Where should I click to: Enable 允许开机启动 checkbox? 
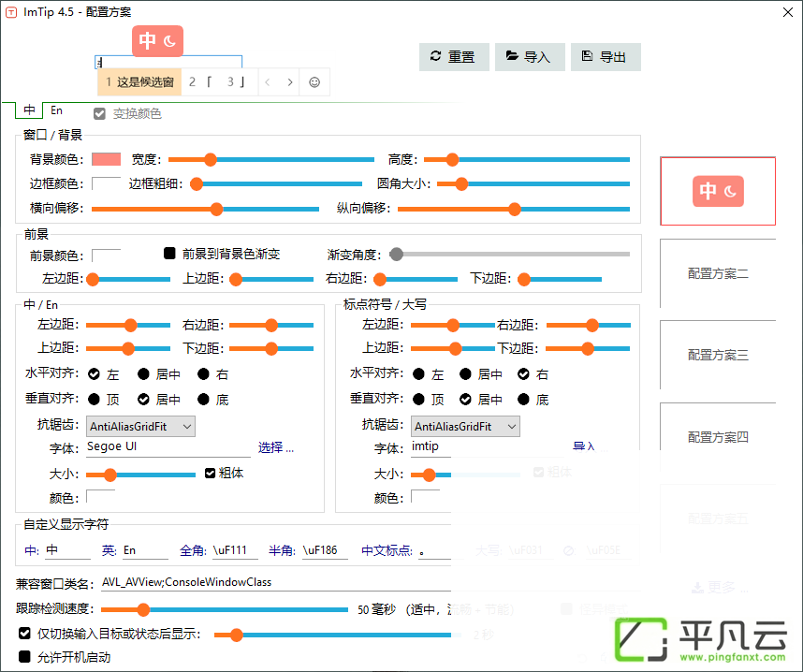pos(24,657)
